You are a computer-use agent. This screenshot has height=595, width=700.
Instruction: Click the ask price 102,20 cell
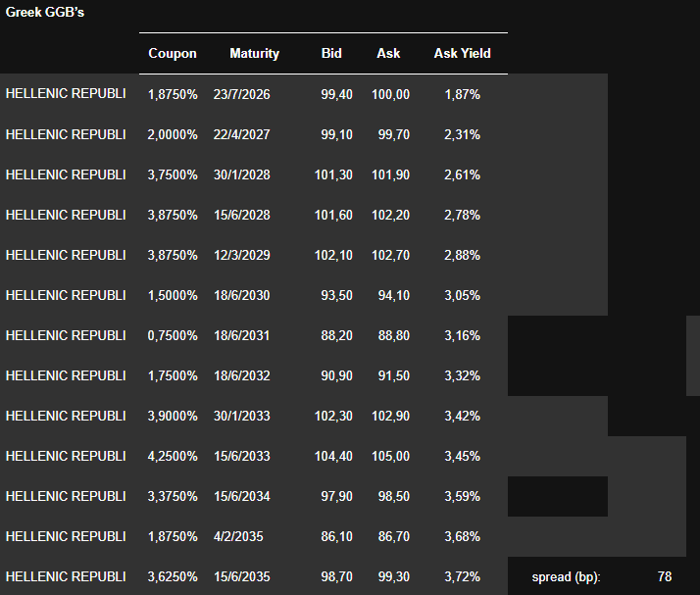click(x=391, y=215)
